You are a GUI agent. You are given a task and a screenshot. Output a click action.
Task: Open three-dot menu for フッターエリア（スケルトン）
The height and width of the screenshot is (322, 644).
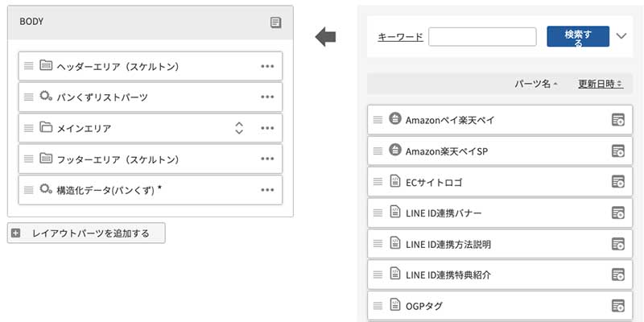[268, 159]
